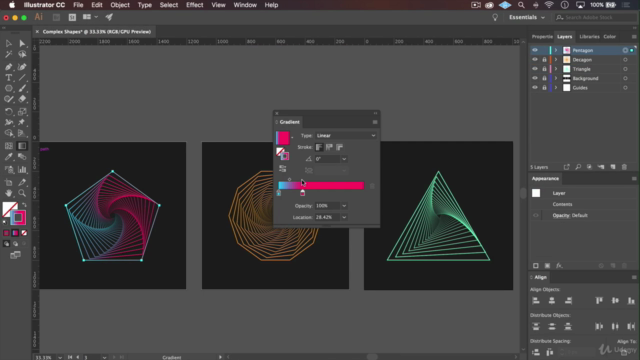Hide the Decagon layer
The width and height of the screenshot is (640, 360).
pos(535,60)
